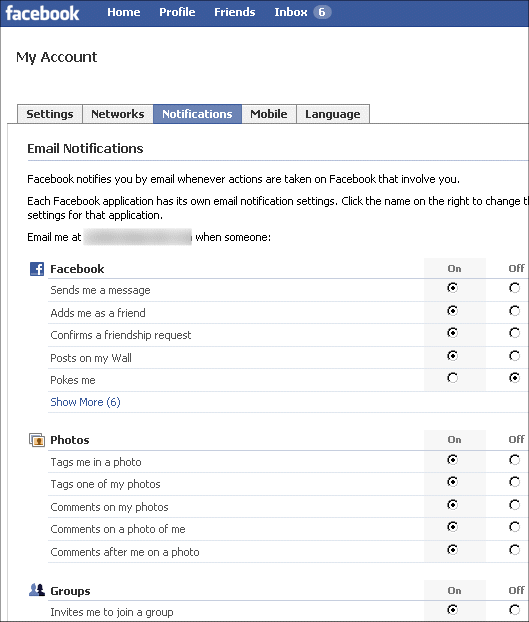Click the Email Notifications heading
The image size is (529, 622).
[x=85, y=148]
